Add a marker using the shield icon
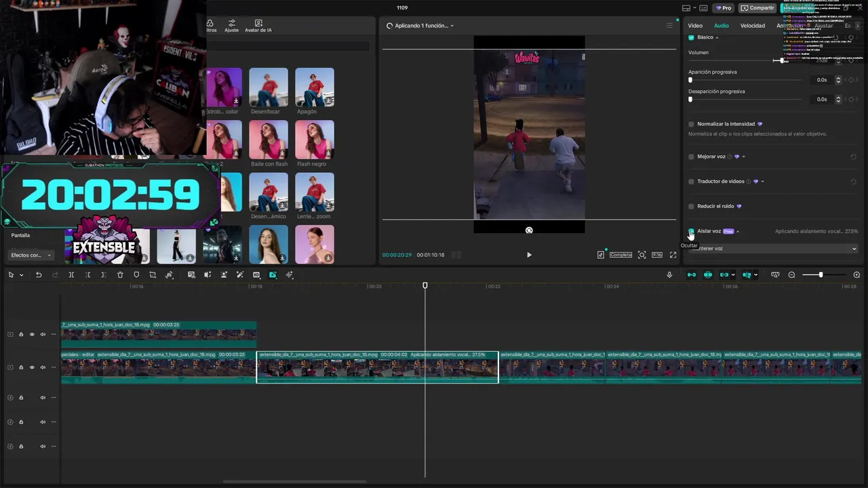The height and width of the screenshot is (488, 868). 136,274
